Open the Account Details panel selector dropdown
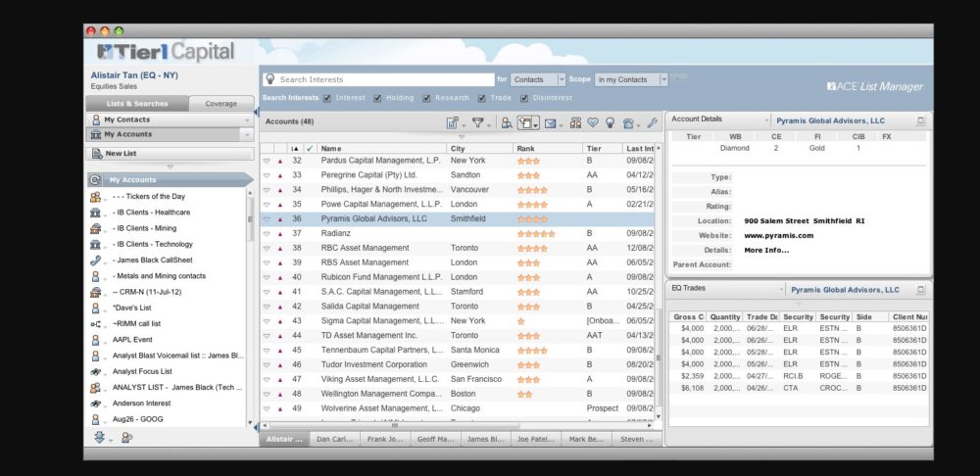 [767, 120]
